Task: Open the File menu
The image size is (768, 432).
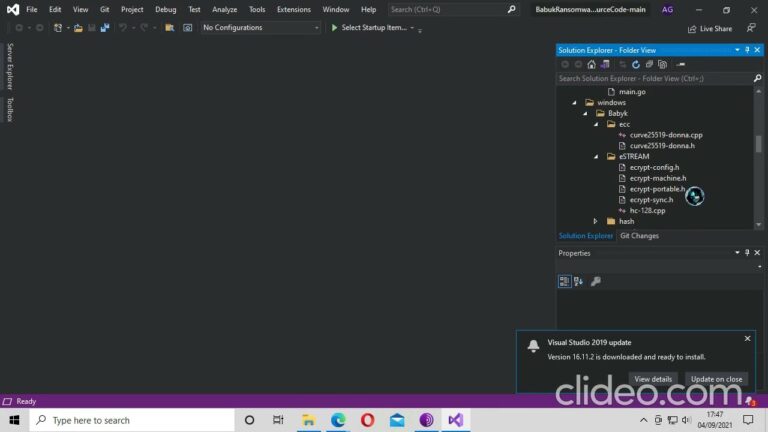Action: (x=32, y=9)
